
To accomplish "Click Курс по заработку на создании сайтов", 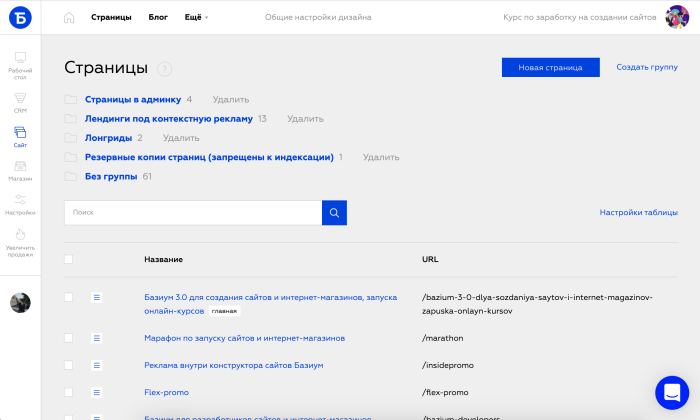I will point(579,17).
